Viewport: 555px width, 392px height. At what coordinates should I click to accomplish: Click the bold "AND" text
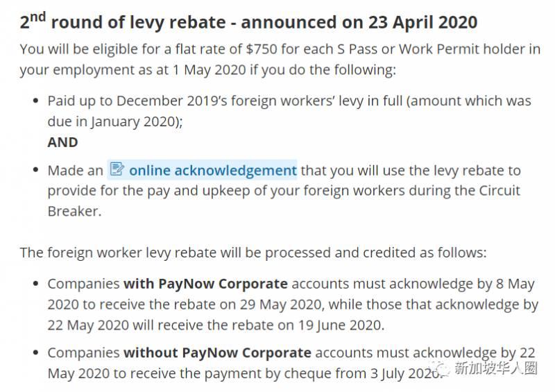62,142
